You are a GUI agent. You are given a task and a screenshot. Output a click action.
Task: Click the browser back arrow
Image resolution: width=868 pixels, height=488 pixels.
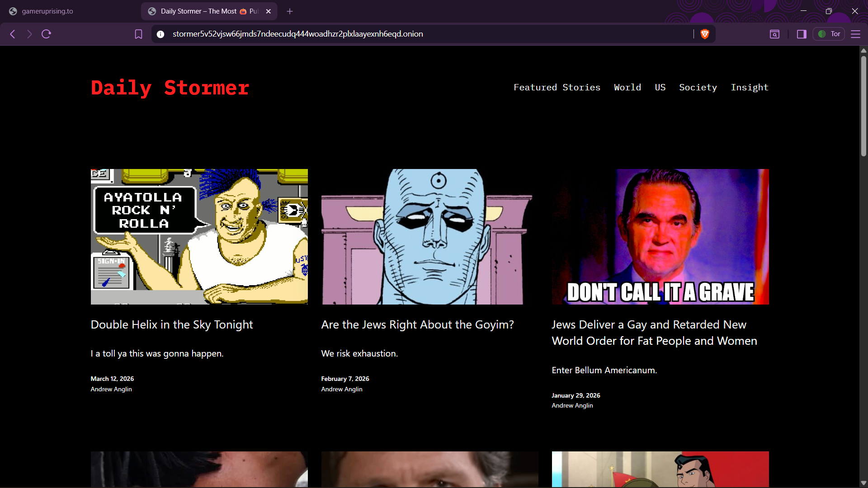[13, 34]
